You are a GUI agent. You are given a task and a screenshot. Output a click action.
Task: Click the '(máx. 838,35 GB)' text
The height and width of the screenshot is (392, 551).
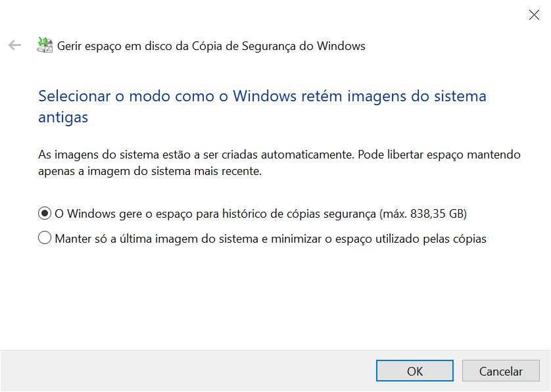(423, 214)
